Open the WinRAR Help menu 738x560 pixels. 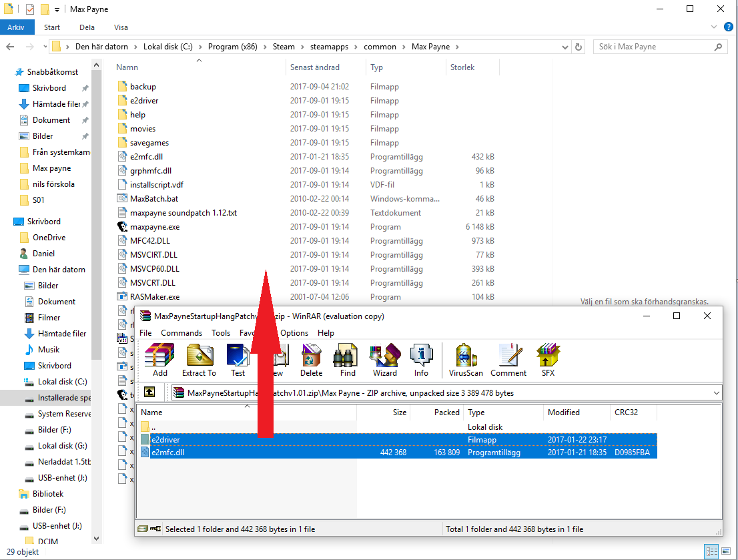click(x=326, y=332)
